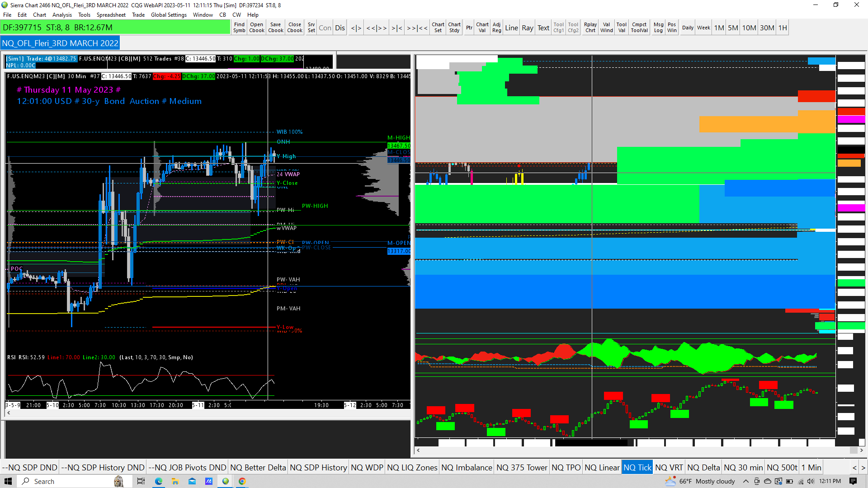Select the Line drawing tool
Image resolution: width=868 pixels, height=488 pixels.
[x=511, y=28]
